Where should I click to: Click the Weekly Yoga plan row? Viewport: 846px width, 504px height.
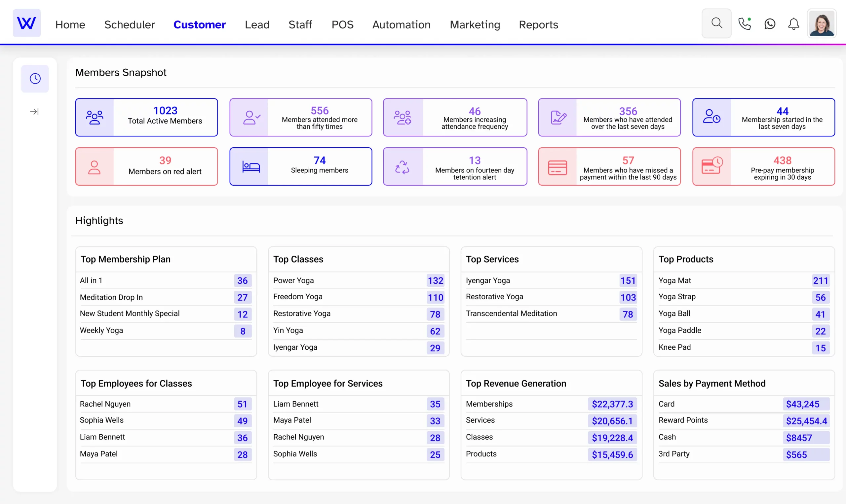[x=166, y=331]
